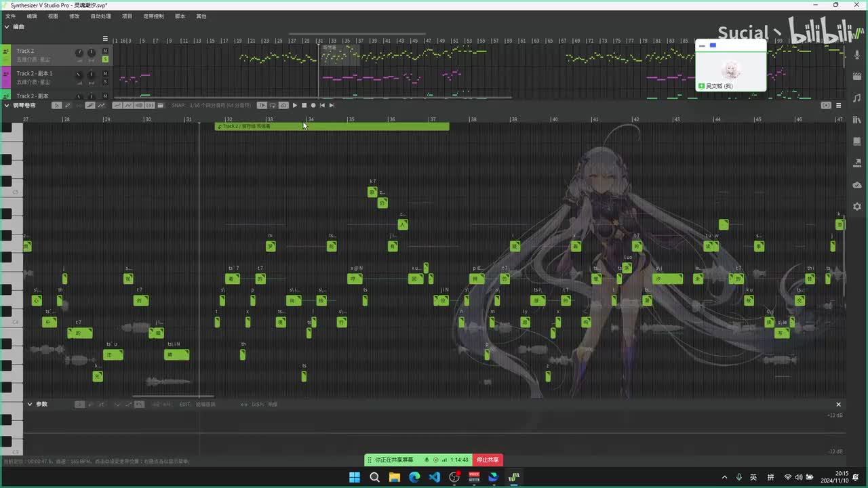The height and width of the screenshot is (488, 868).
Task: Open the DISP parameter display dropdown
Action: [264, 404]
